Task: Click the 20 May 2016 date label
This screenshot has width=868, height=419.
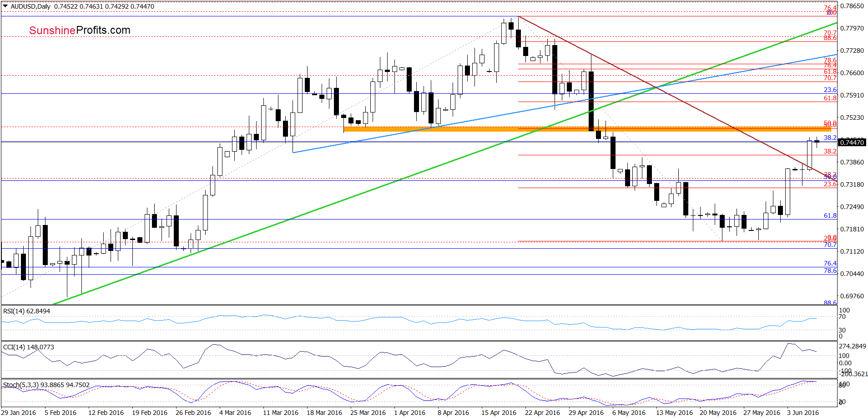Action: pyautogui.click(x=718, y=413)
